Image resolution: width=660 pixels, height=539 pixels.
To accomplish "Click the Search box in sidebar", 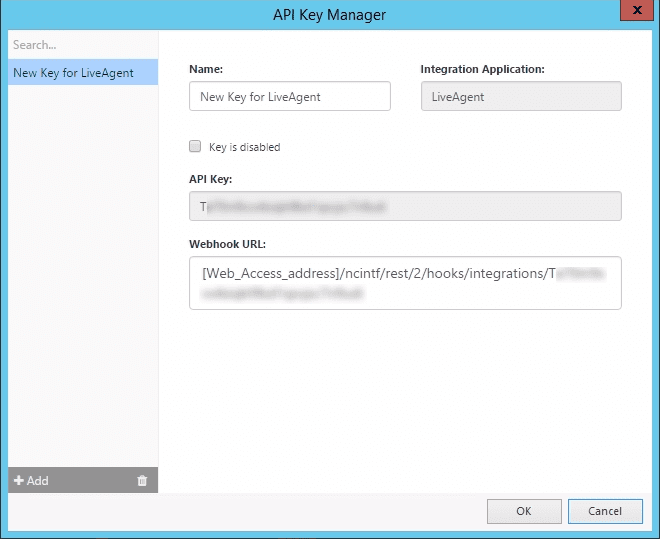I will click(x=80, y=45).
